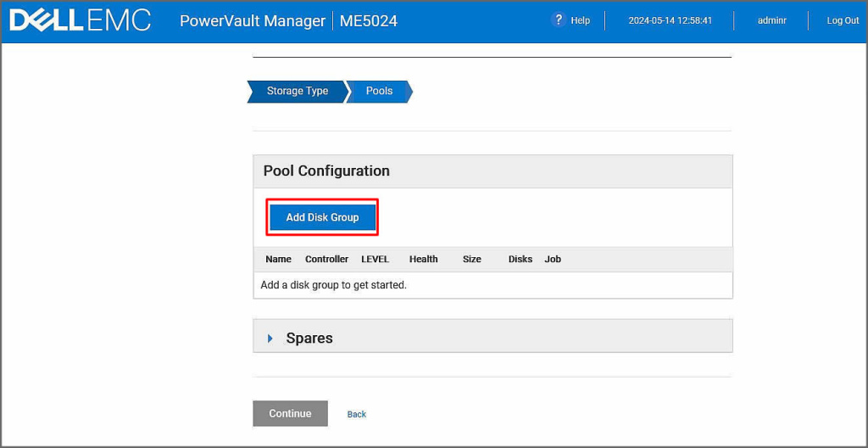
Task: Click the date and time display
Action: [670, 20]
